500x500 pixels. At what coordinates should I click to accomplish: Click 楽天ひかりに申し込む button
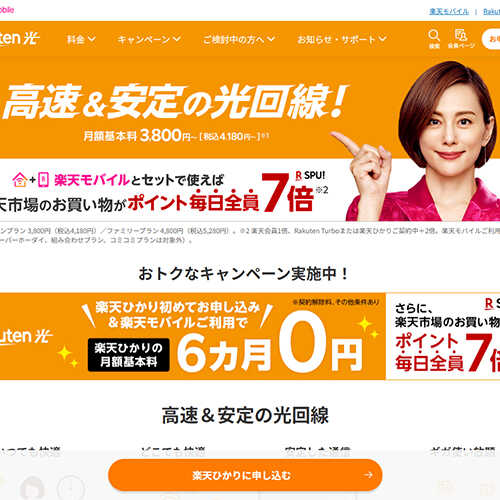[245, 475]
